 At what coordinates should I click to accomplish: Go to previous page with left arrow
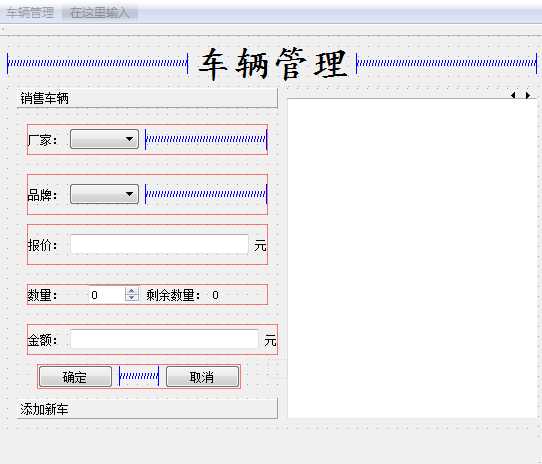(x=513, y=95)
